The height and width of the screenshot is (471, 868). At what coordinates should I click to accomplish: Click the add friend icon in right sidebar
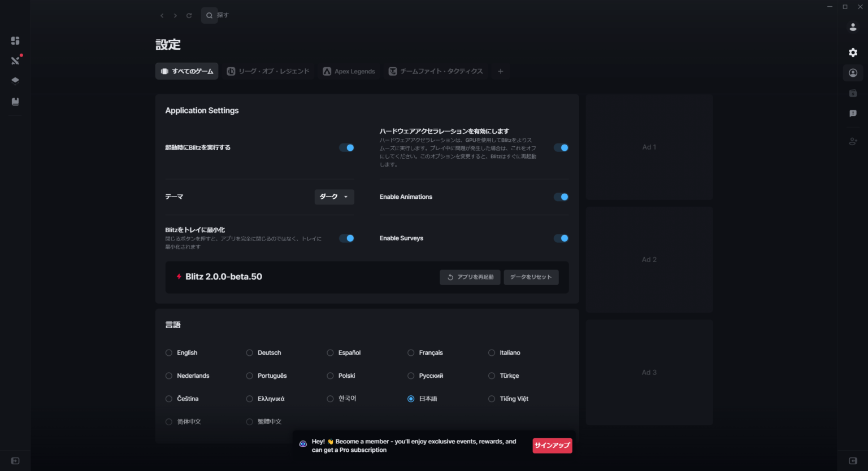(x=853, y=141)
